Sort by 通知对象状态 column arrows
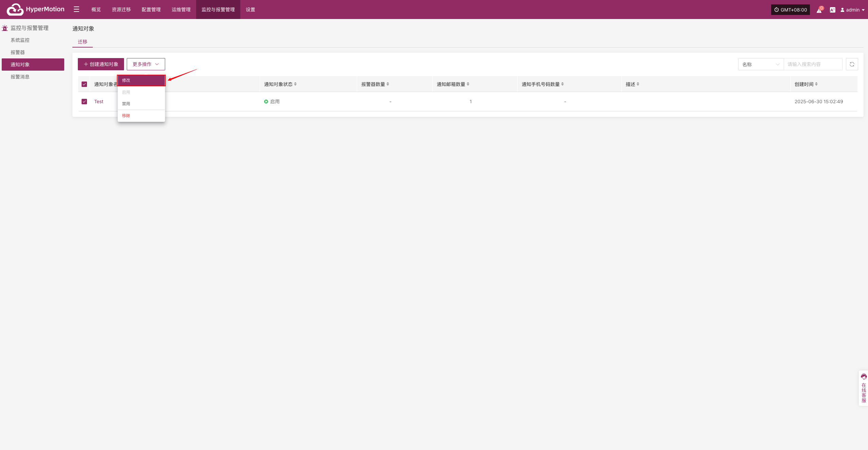The image size is (868, 450). pos(295,84)
